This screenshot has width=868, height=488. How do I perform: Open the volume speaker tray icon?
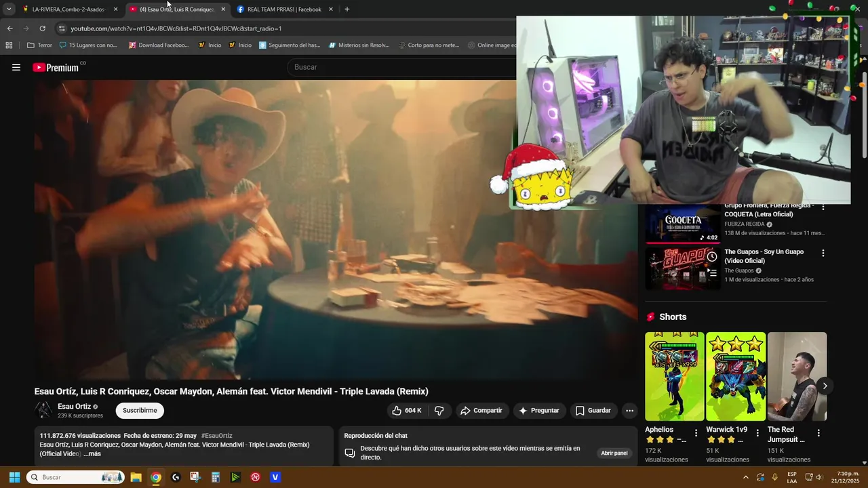pyautogui.click(x=819, y=477)
